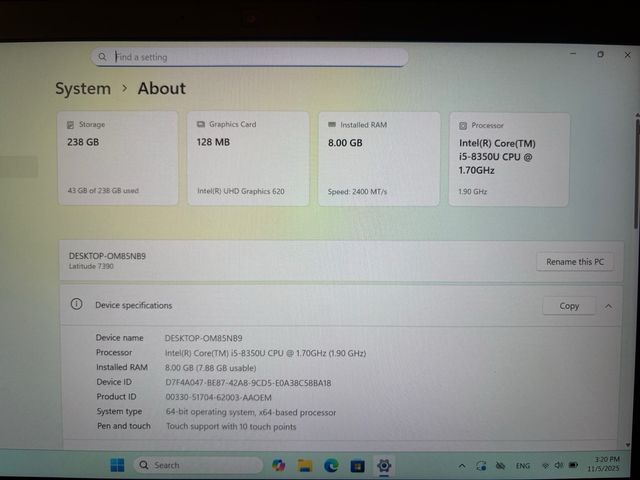The width and height of the screenshot is (640, 480).
Task: Click the Device specifications info icon
Action: [x=76, y=304]
